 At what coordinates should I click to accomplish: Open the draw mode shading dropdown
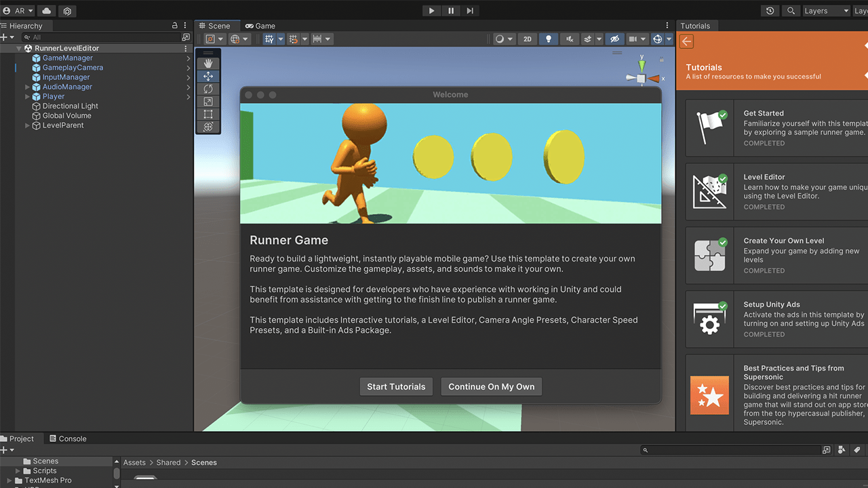[x=503, y=39]
